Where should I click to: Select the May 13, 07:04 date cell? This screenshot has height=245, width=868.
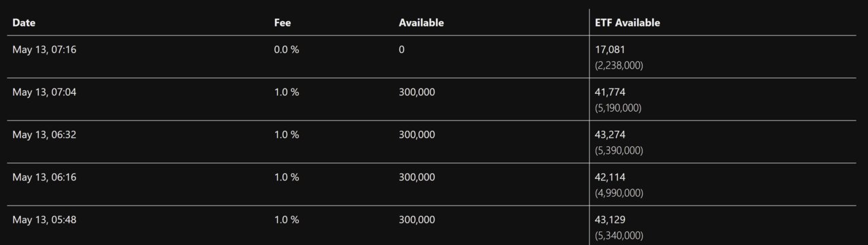click(44, 92)
